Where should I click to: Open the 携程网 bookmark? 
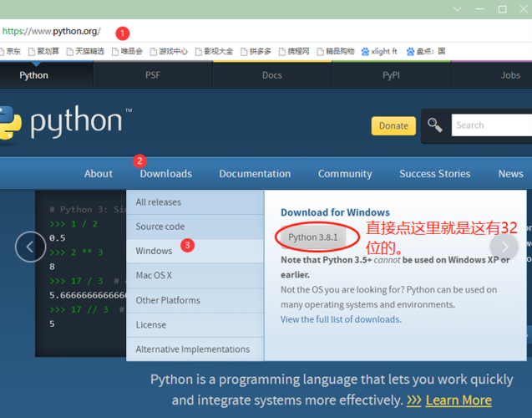294,51
